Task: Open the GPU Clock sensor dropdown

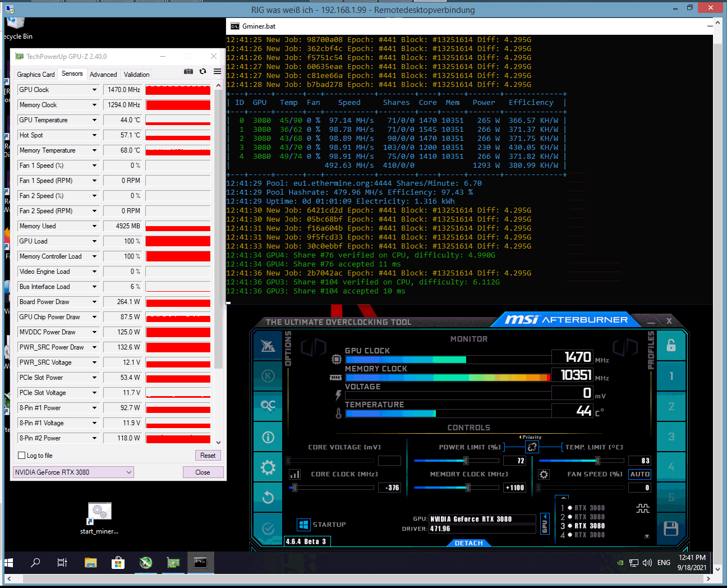Action: 94,90
